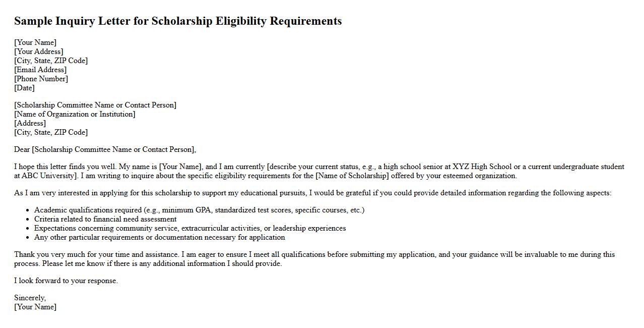
Task: Click the [Scholarship Committee Name or Contact Person] recipient line
Action: click(95, 105)
